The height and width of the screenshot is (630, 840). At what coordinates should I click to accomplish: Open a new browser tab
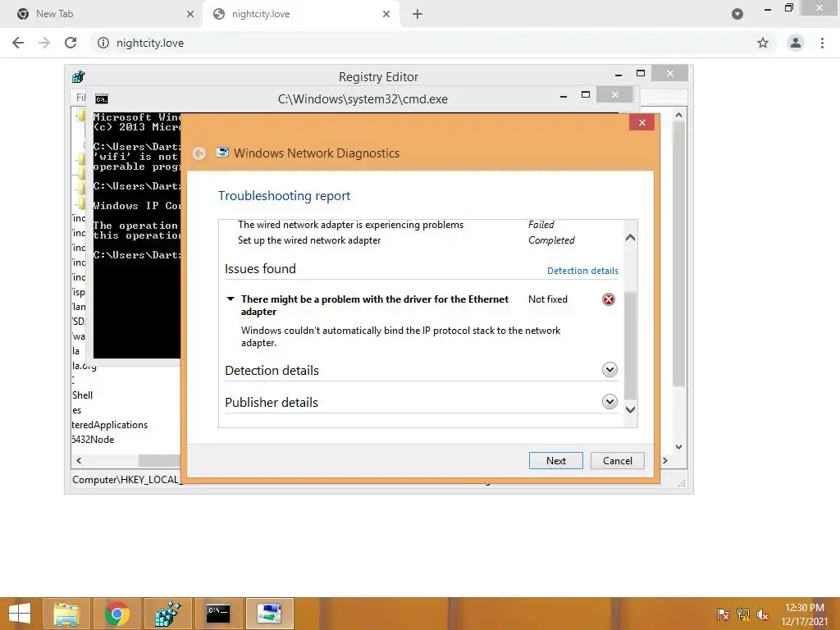[x=418, y=15]
